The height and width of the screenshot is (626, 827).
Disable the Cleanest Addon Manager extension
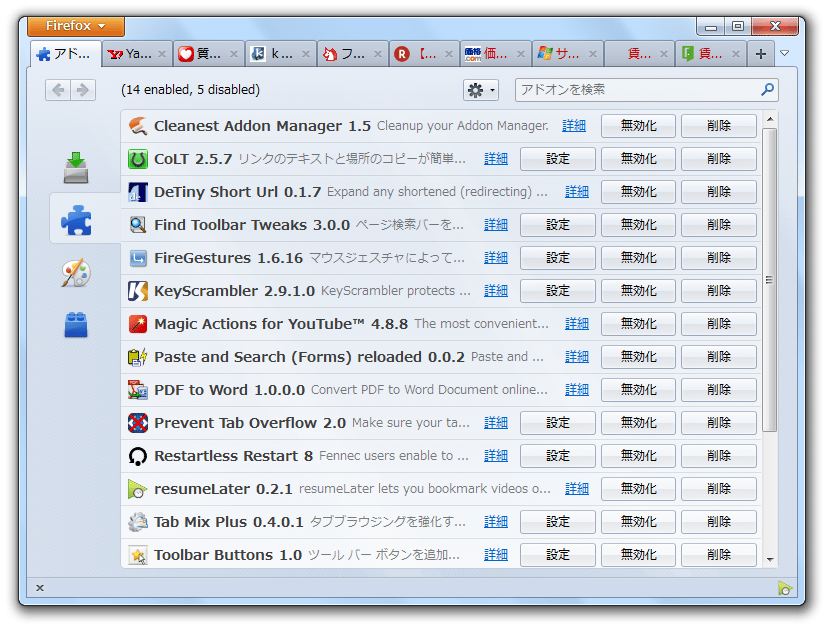(x=638, y=126)
